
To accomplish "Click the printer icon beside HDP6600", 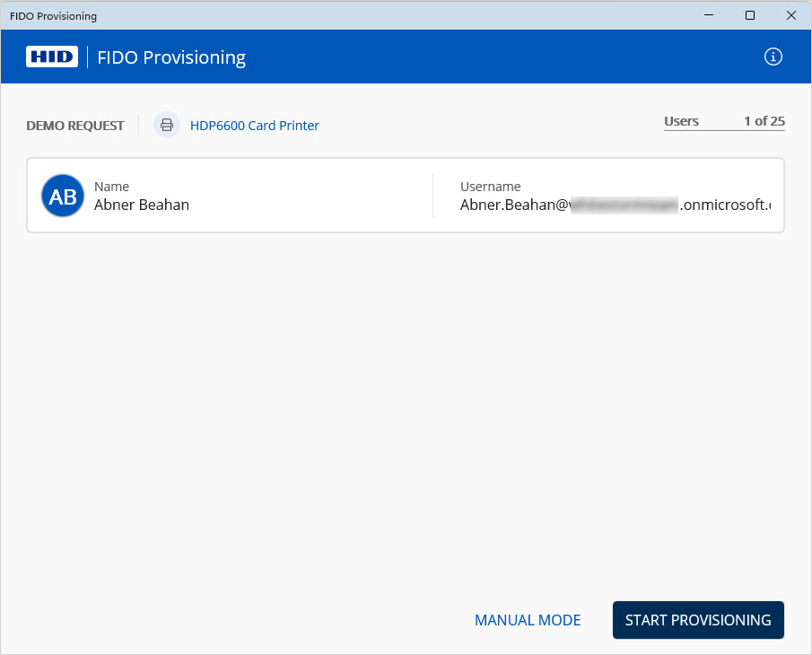I will (x=167, y=126).
